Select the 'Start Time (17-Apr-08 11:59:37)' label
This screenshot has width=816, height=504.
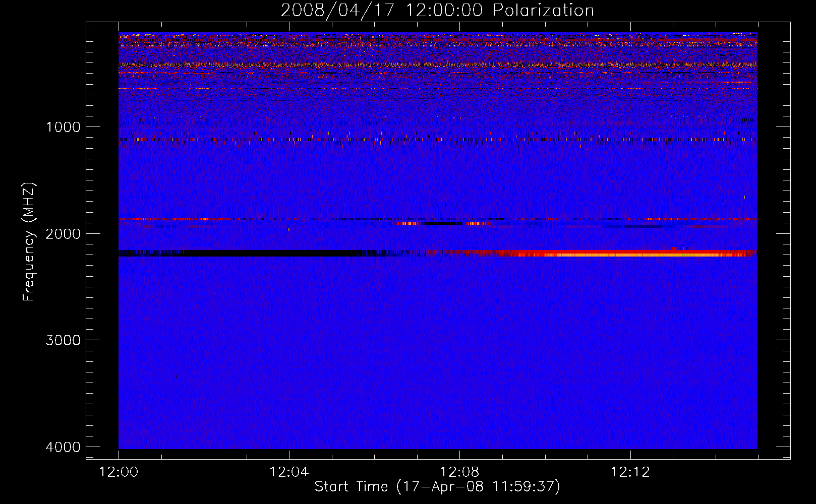click(437, 487)
